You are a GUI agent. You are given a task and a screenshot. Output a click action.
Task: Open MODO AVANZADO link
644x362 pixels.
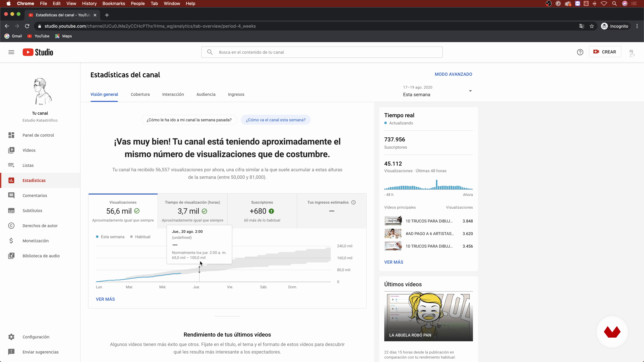click(x=453, y=74)
